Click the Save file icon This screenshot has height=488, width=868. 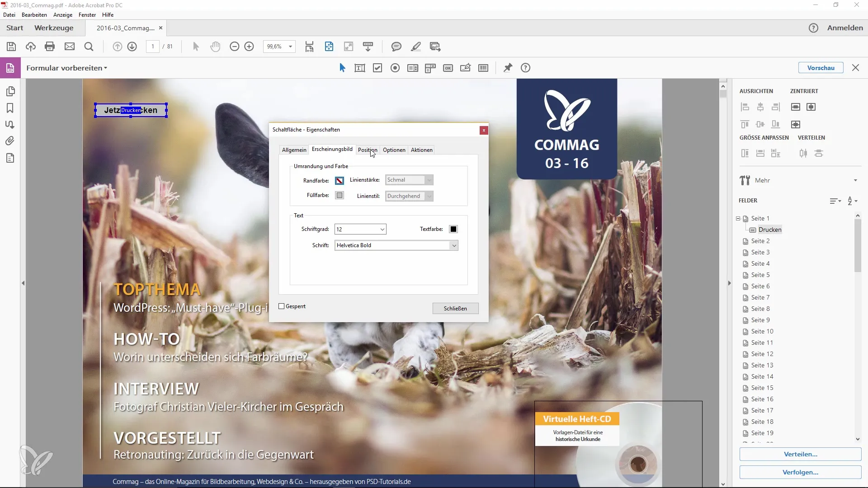tap(11, 47)
